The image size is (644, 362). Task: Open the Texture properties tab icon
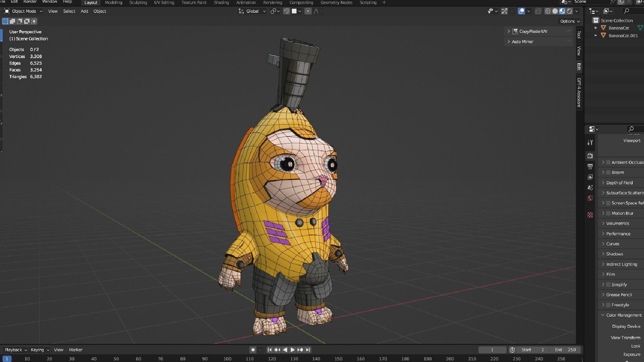[590, 215]
